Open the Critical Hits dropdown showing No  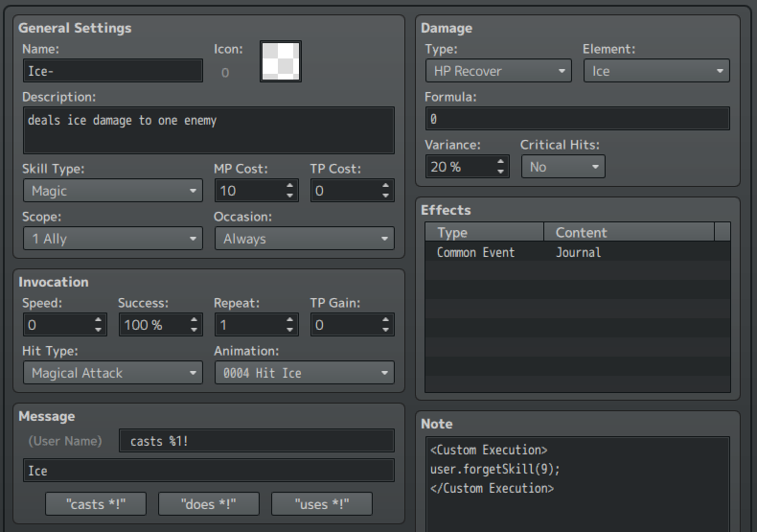(562, 167)
